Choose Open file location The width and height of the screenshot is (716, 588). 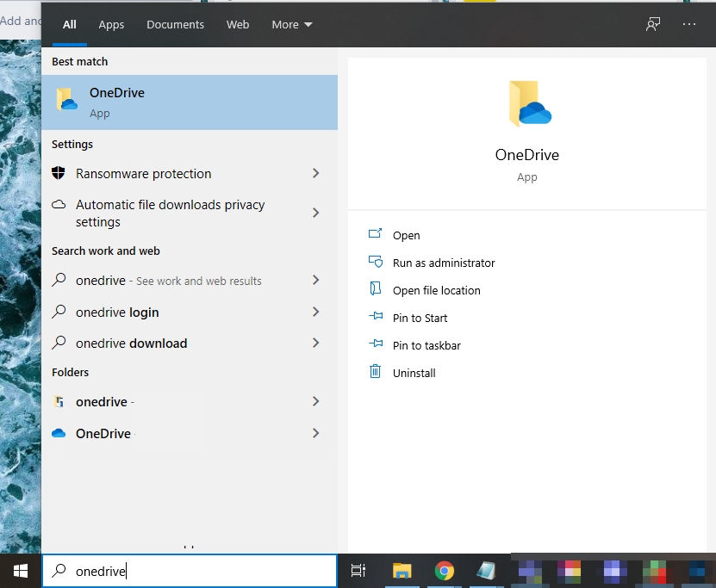[436, 291]
